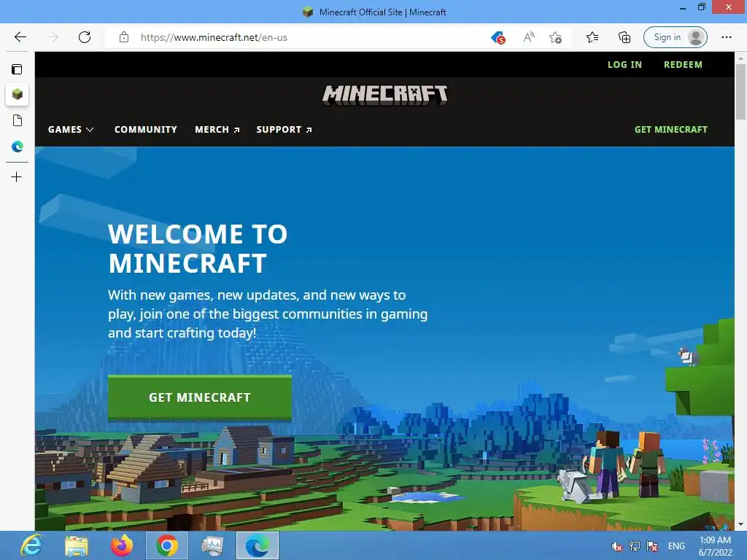Open the system monitor taskbar icon
The image size is (747, 560).
click(x=212, y=545)
